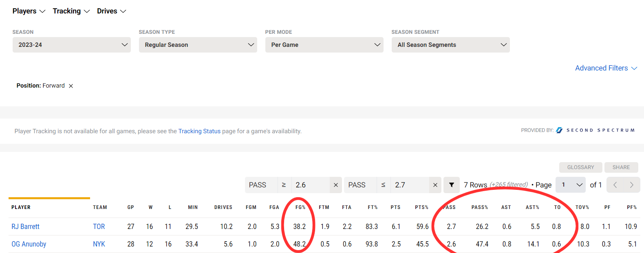Screen dimensions: 644x253
Task: Click the GLOSSARY button
Action: tap(580, 167)
